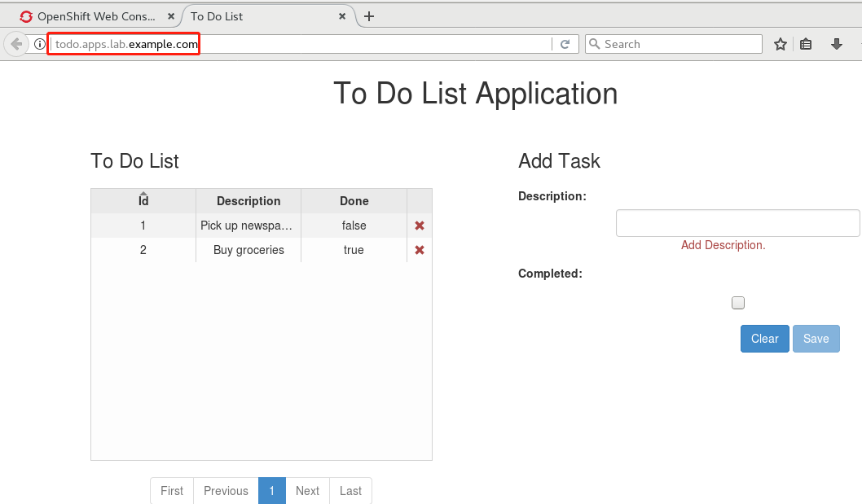Viewport: 862px width, 504px height.
Task: Click the 'Add Task' heading
Action: pyautogui.click(x=559, y=161)
